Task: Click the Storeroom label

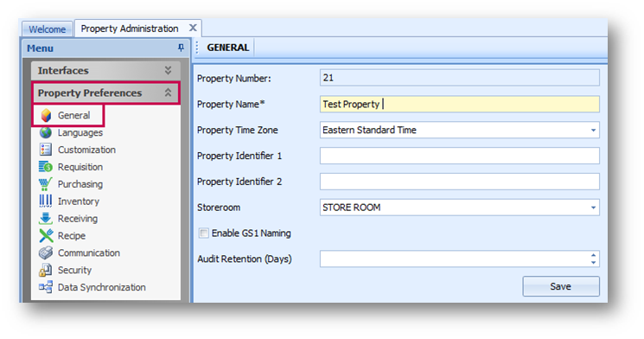Action: point(219,208)
